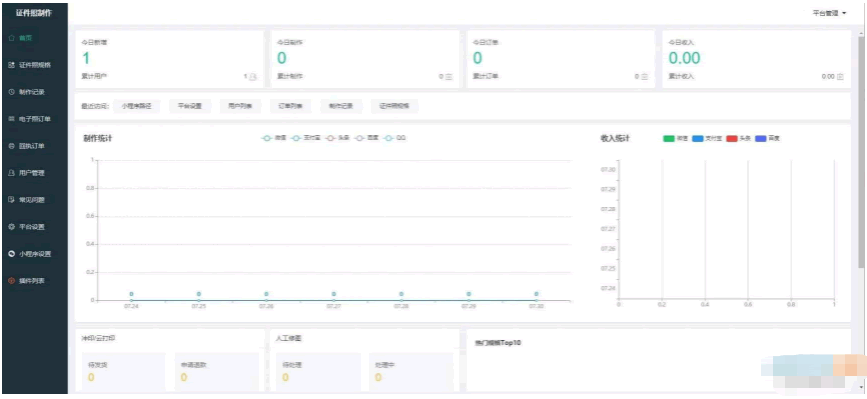867x399 pixels.
Task: Toggle 支付宝 series in 制作统计 legend
Action: coord(304,138)
